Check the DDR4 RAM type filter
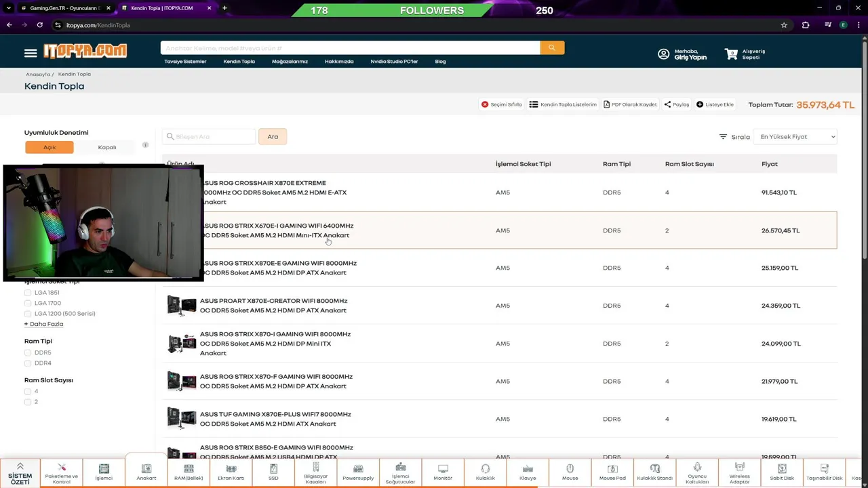The height and width of the screenshot is (488, 868). pos(28,363)
